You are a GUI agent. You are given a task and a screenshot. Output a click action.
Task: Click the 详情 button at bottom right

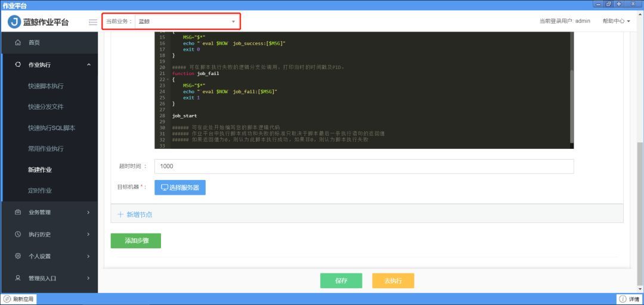point(630,299)
